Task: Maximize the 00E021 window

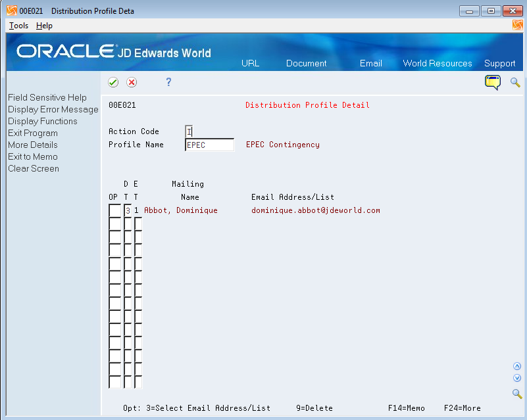Action: point(491,11)
